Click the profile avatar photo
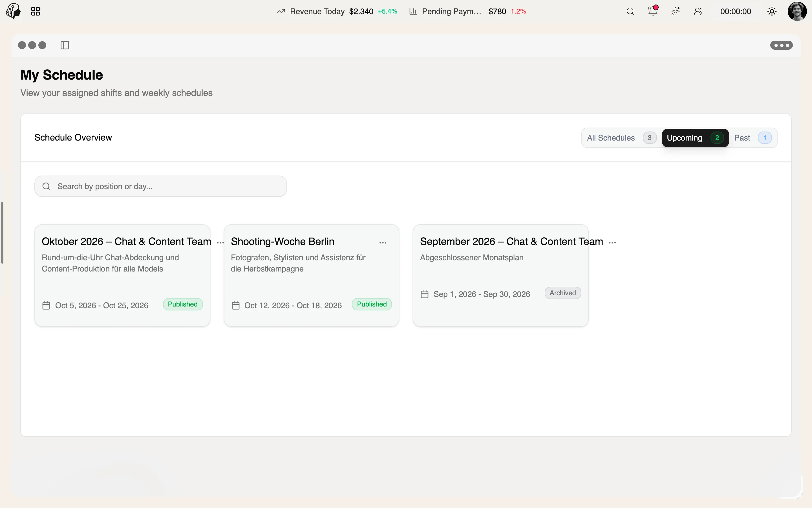 pos(797,11)
